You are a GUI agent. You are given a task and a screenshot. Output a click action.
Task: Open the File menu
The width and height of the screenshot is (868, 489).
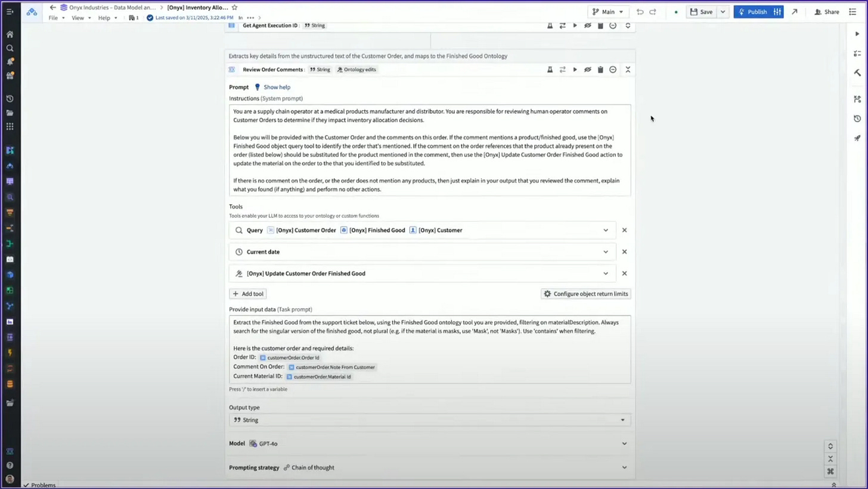[57, 18]
